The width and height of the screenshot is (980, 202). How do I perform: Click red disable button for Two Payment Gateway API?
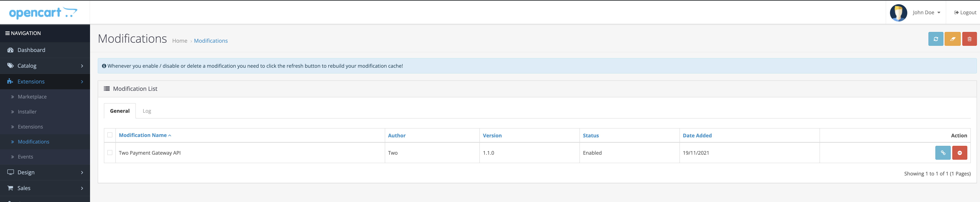click(959, 153)
